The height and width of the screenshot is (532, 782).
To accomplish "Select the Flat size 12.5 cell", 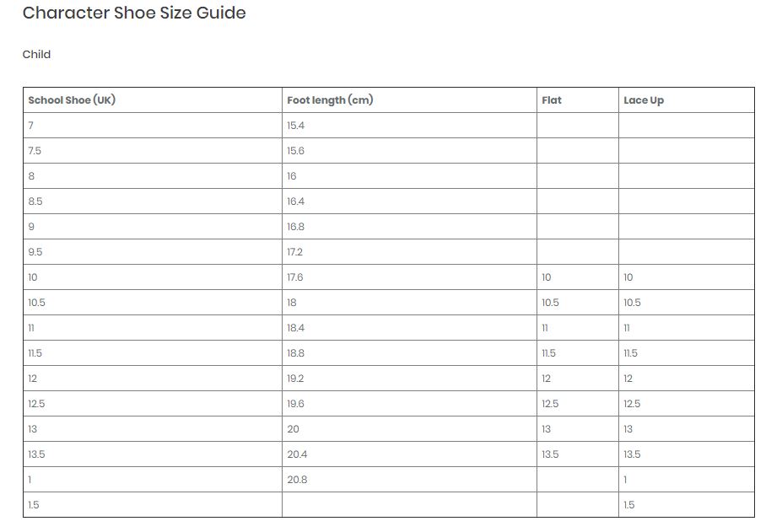I will pos(578,403).
